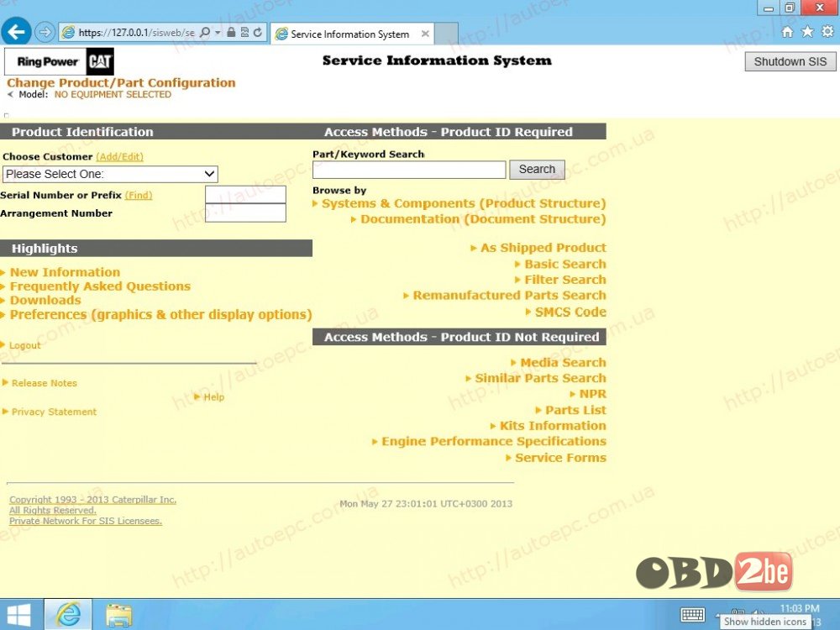Image resolution: width=840 pixels, height=630 pixels.
Task: Open Systems & Components (Product Structure)
Action: coord(464,203)
